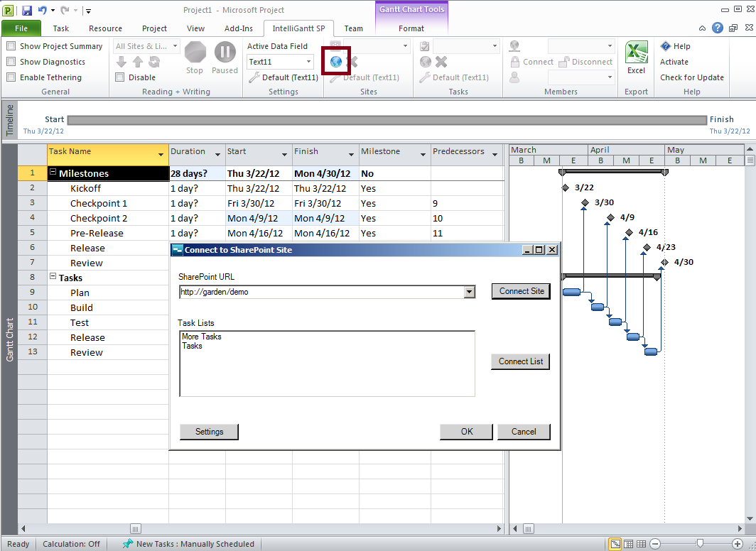Collapse the Milestones summary task
756x551 pixels.
pyautogui.click(x=53, y=172)
